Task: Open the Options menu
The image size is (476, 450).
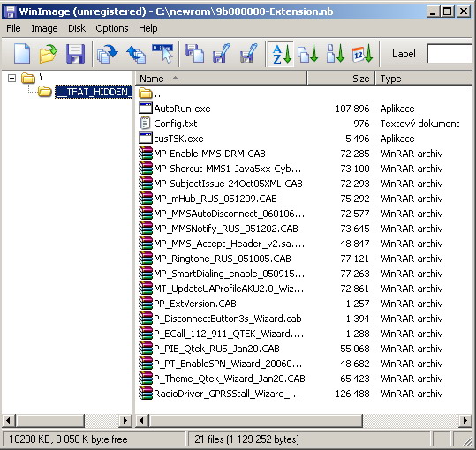Action: (112, 28)
